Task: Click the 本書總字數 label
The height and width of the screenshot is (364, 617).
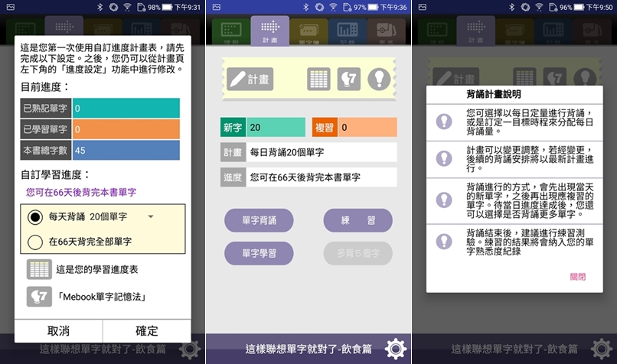Action: point(46,150)
